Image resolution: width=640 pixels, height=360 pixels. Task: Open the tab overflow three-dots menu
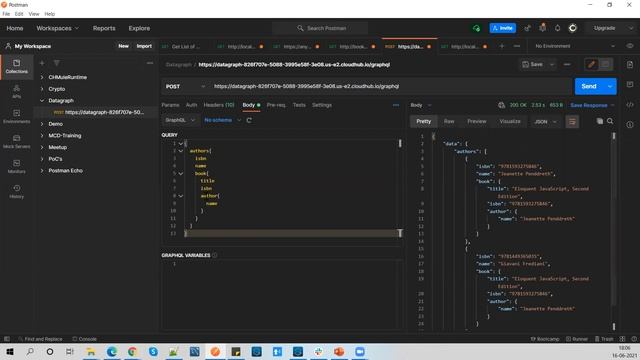tap(517, 46)
